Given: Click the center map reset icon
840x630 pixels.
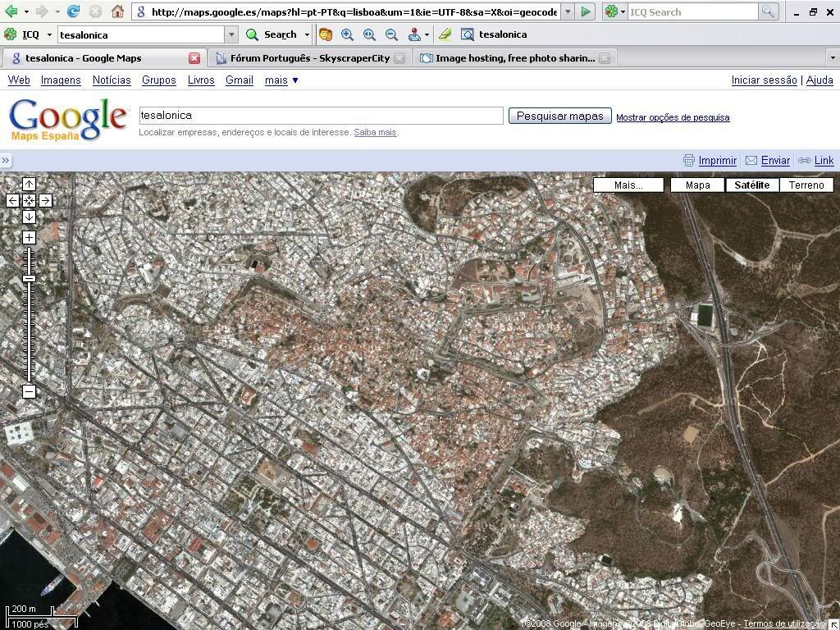Looking at the screenshot, I should tap(29, 200).
